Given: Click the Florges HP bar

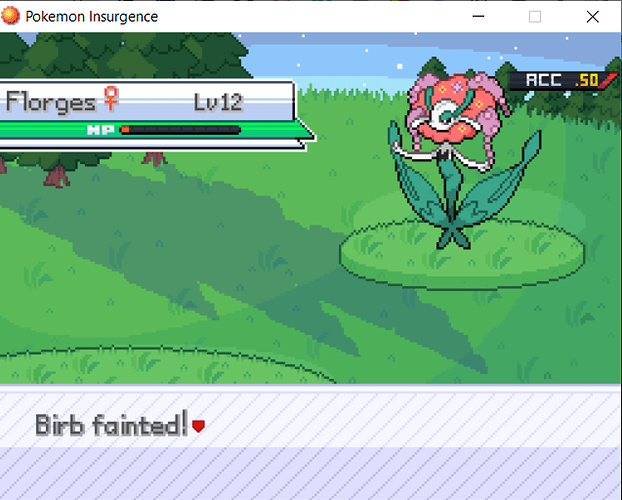Looking at the screenshot, I should (x=180, y=129).
